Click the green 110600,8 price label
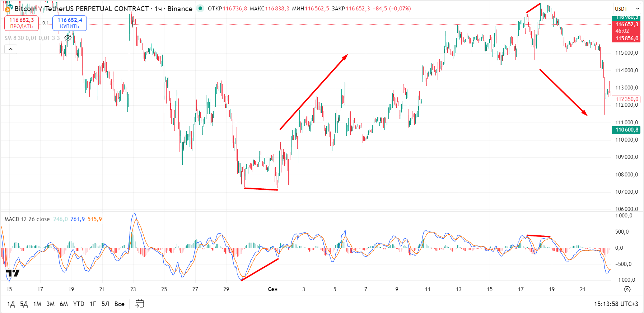The height and width of the screenshot is (313, 644). [x=626, y=130]
